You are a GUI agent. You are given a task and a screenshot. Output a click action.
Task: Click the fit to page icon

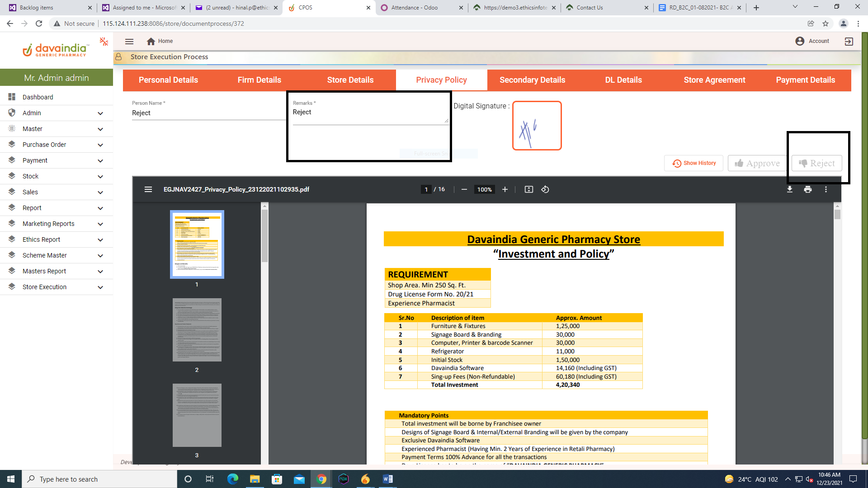point(528,189)
